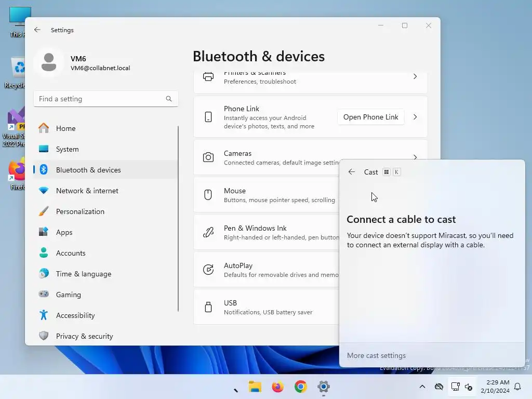Expand the Phone Link chevron

[415, 117]
